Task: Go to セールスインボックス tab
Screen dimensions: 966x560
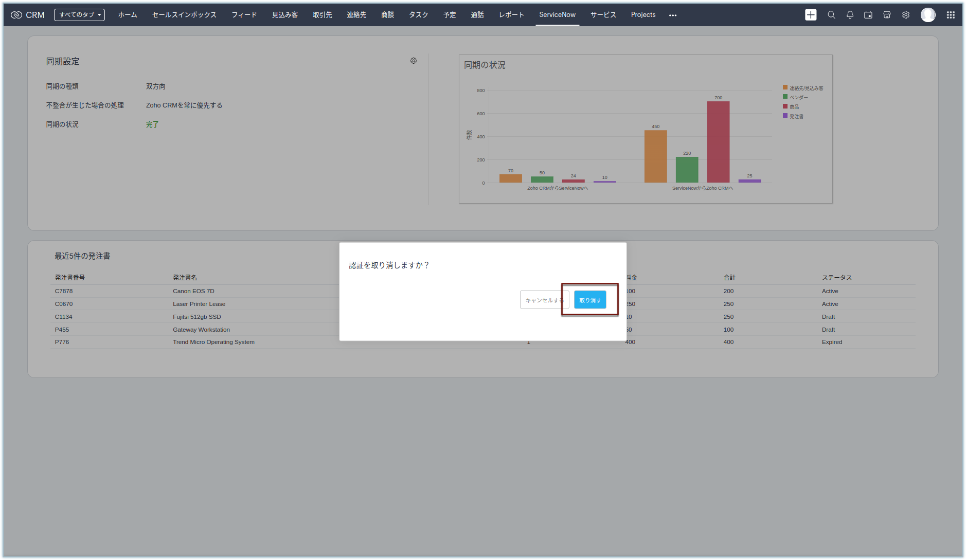Action: (x=184, y=15)
